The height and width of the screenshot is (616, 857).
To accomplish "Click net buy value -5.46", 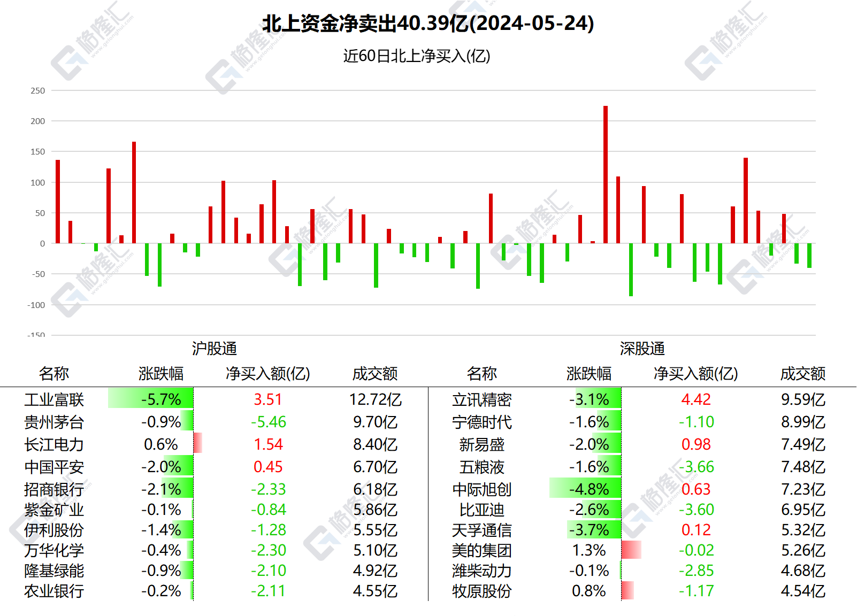I will pyautogui.click(x=268, y=422).
